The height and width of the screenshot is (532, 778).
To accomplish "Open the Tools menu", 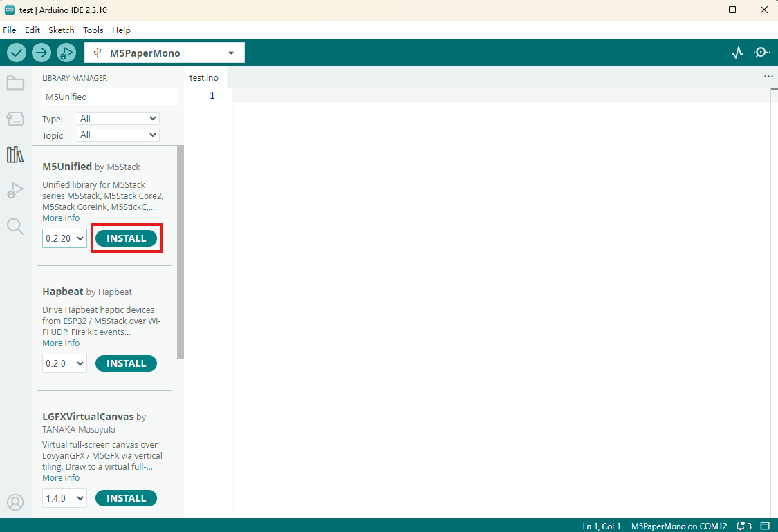I will click(x=93, y=30).
